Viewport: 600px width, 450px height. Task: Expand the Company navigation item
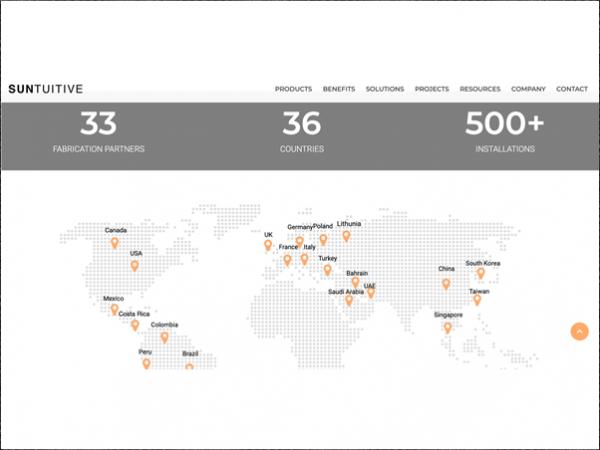pos(528,89)
